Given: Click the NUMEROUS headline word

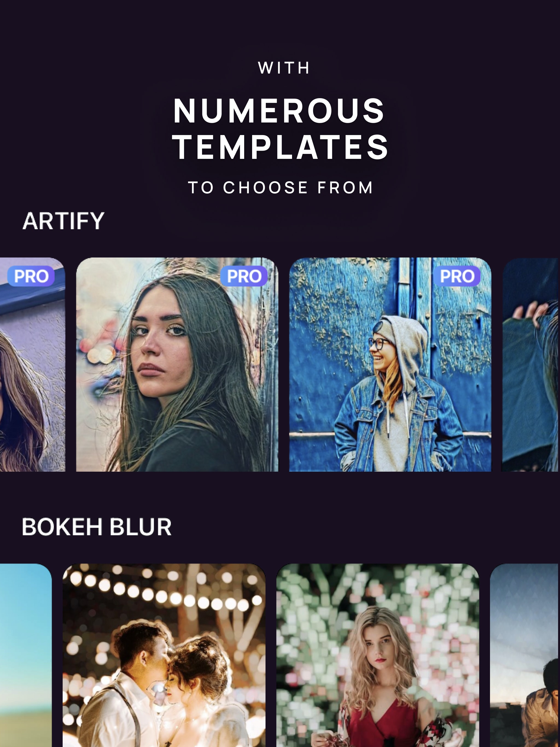Looking at the screenshot, I should (x=279, y=111).
